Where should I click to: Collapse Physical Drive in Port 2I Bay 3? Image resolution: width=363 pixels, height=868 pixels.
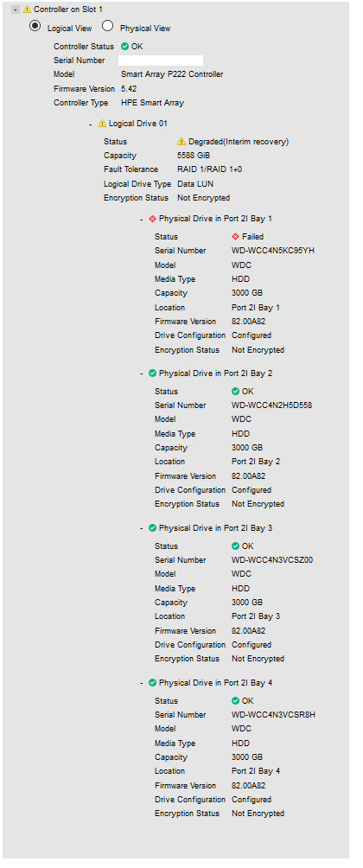(x=142, y=528)
